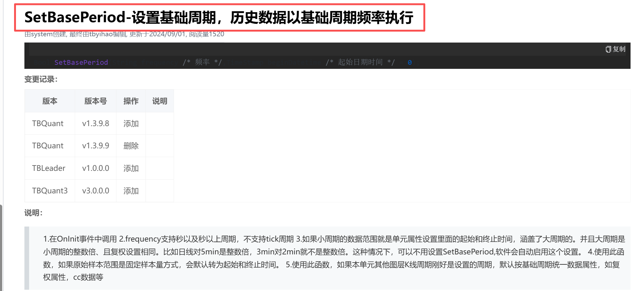Viewport: 644px width, 291px height.
Task: Click the TBQuant3 table cell
Action: pos(50,191)
